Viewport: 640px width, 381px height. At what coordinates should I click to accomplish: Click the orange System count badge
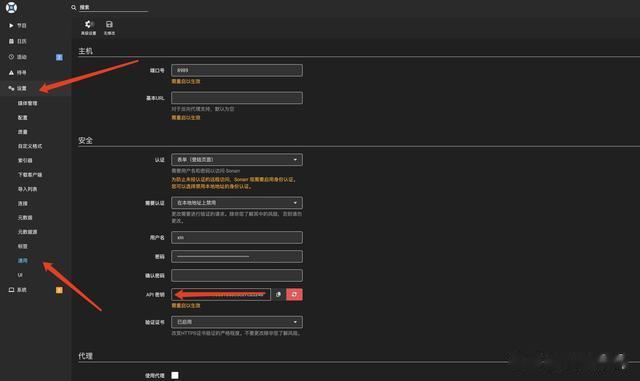tap(59, 290)
